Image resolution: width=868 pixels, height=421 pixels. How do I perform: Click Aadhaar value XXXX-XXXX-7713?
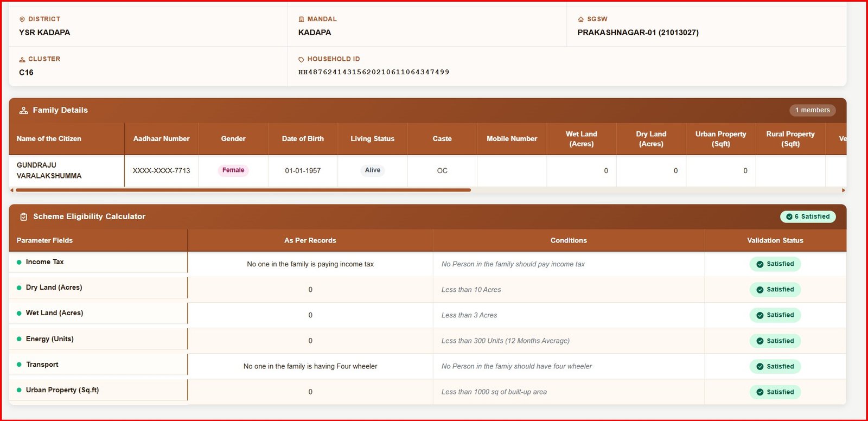(x=162, y=171)
